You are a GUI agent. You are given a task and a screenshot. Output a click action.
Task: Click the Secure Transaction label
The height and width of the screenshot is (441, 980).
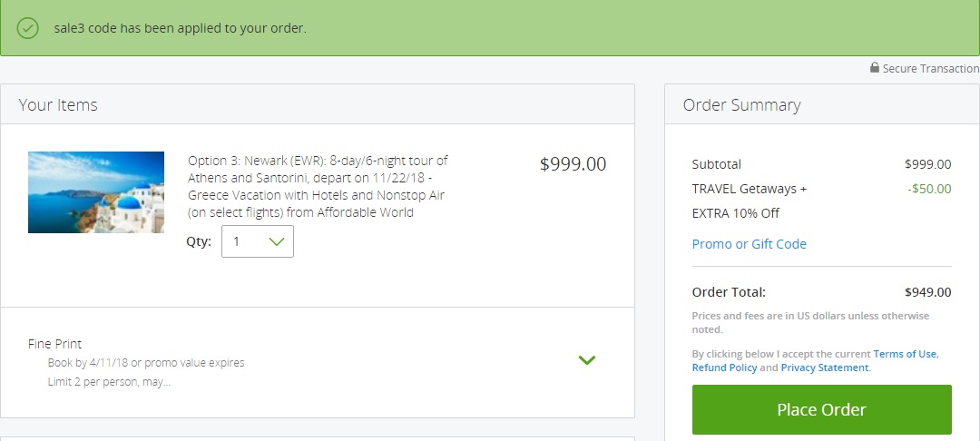930,69
